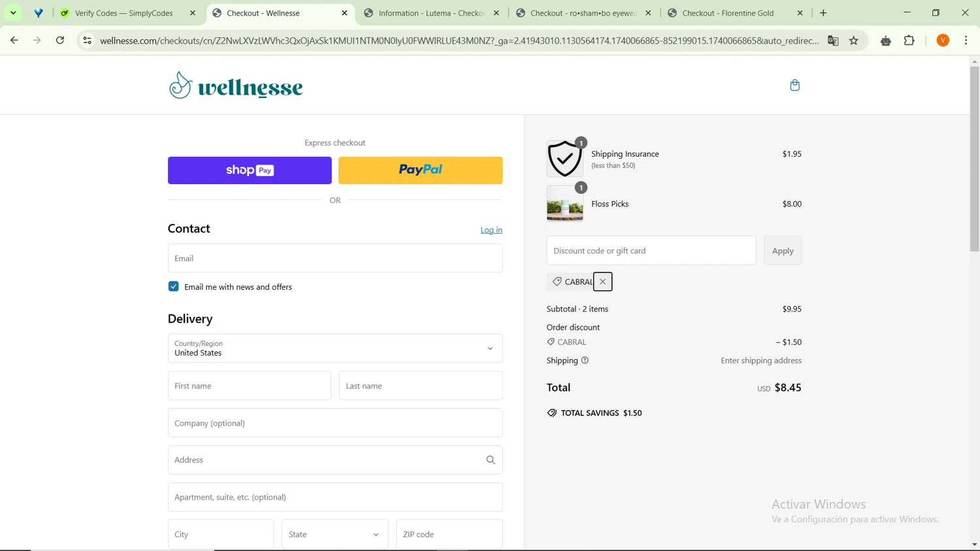The width and height of the screenshot is (980, 551).
Task: Select the Checkout - Wellnesse tab
Action: pos(280,13)
